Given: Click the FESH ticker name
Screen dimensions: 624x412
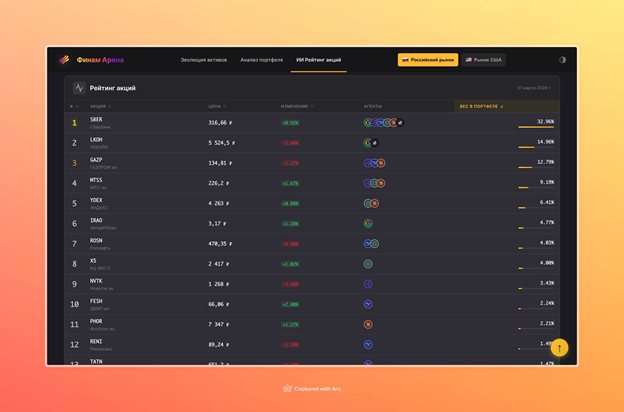Looking at the screenshot, I should (x=96, y=301).
